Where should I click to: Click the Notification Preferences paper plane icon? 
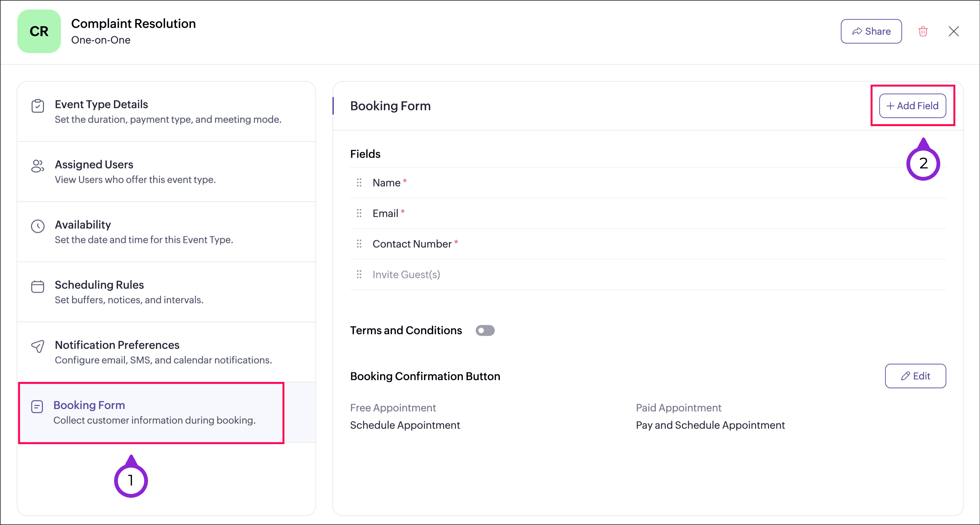38,347
